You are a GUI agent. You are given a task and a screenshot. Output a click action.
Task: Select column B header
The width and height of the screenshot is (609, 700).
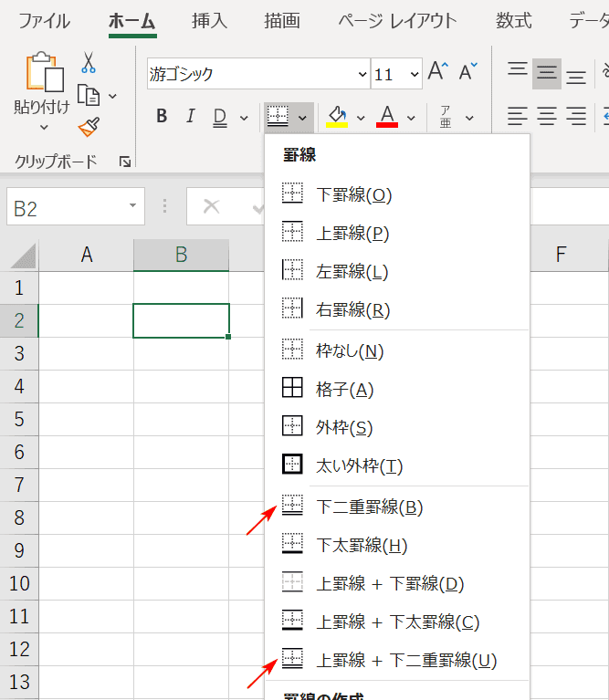(182, 255)
